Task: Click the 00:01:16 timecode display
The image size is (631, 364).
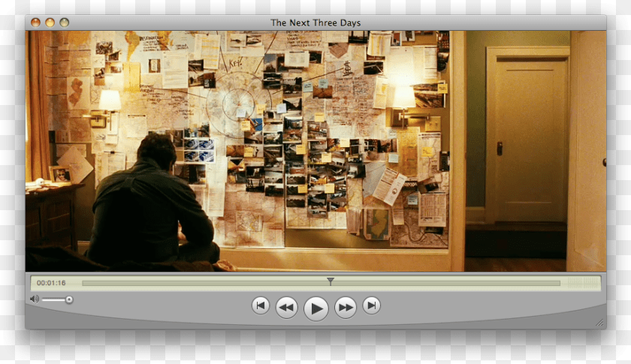Action: [51, 283]
